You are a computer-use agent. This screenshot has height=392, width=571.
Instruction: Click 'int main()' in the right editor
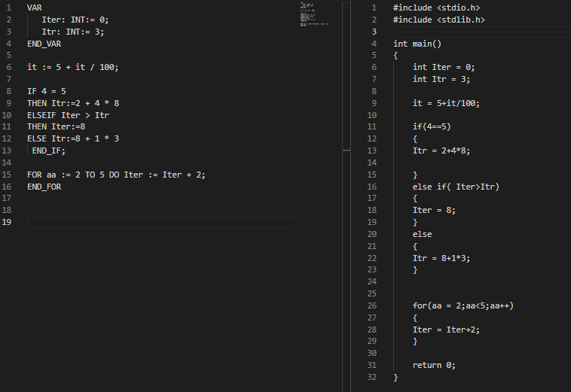[x=417, y=44]
